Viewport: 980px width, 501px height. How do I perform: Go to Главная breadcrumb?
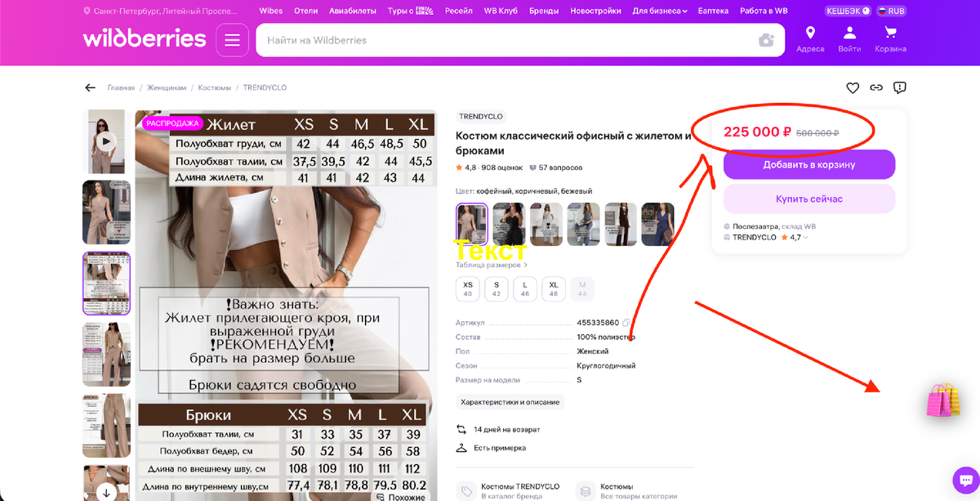click(121, 87)
